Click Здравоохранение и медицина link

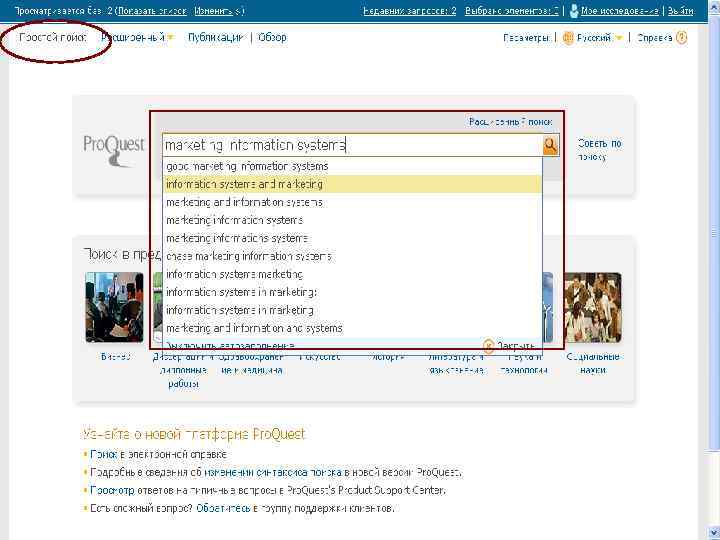tap(251, 363)
